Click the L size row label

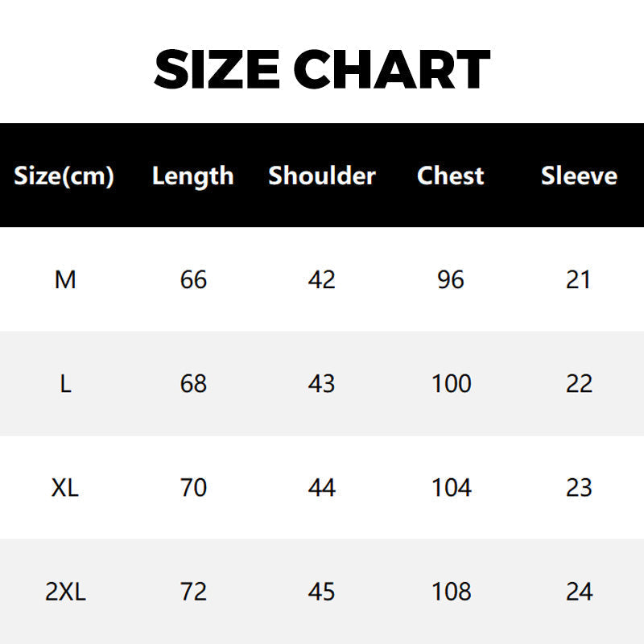point(65,383)
